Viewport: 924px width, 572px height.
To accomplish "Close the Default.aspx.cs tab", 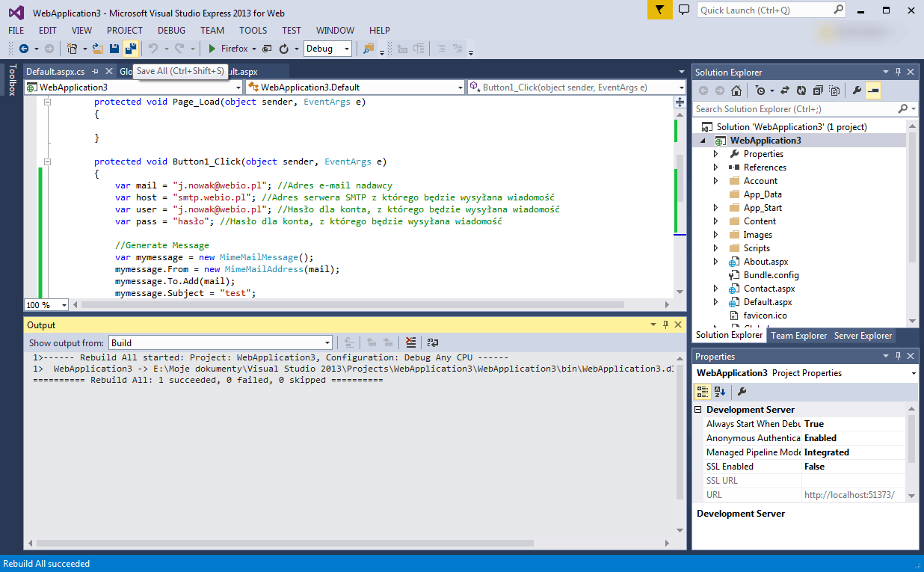I will point(109,71).
